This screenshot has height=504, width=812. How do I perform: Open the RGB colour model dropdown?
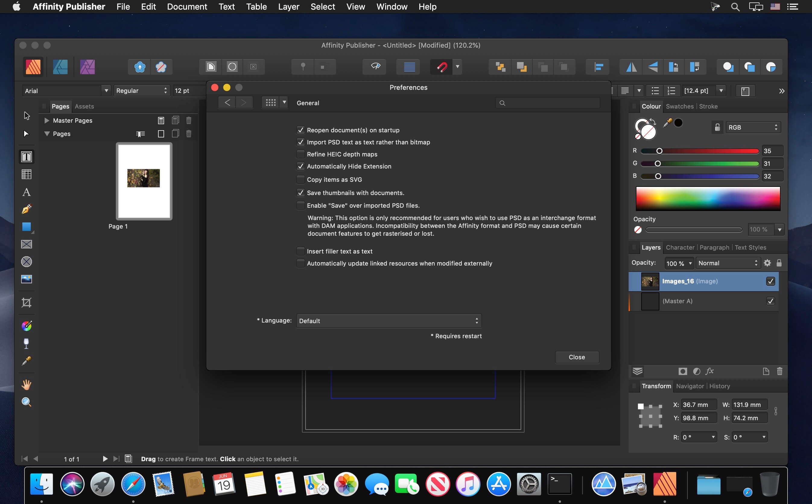tap(752, 127)
